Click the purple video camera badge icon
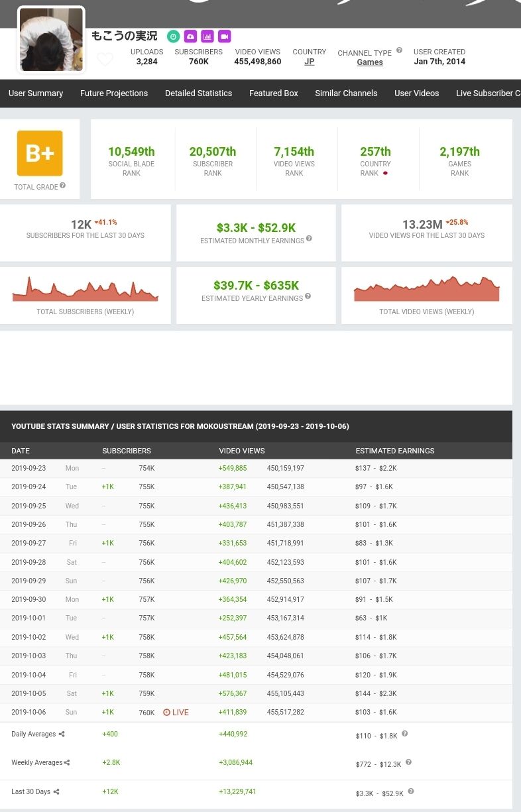This screenshot has width=521, height=812. 225,36
